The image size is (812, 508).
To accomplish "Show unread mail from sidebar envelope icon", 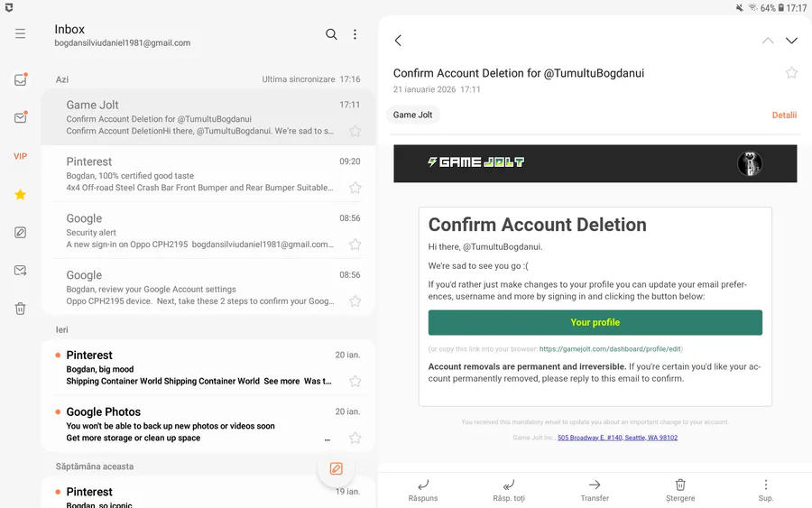I will coord(20,118).
